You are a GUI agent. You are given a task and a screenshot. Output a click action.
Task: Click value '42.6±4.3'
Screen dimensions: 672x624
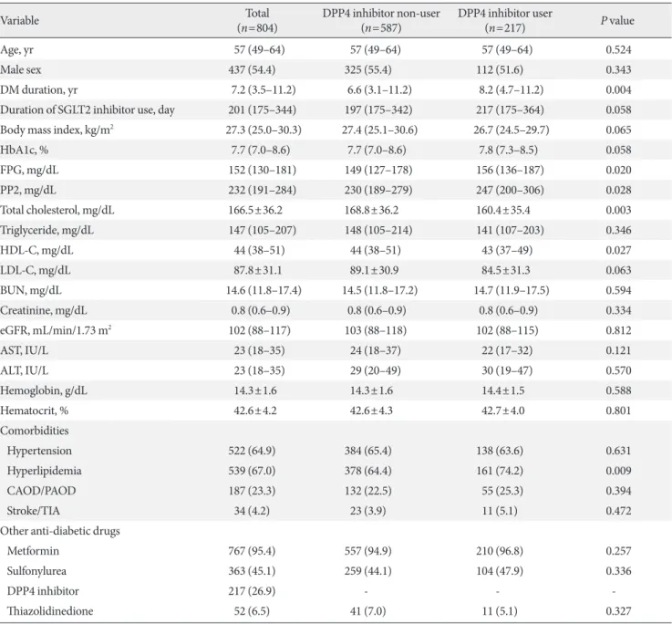(x=371, y=411)
